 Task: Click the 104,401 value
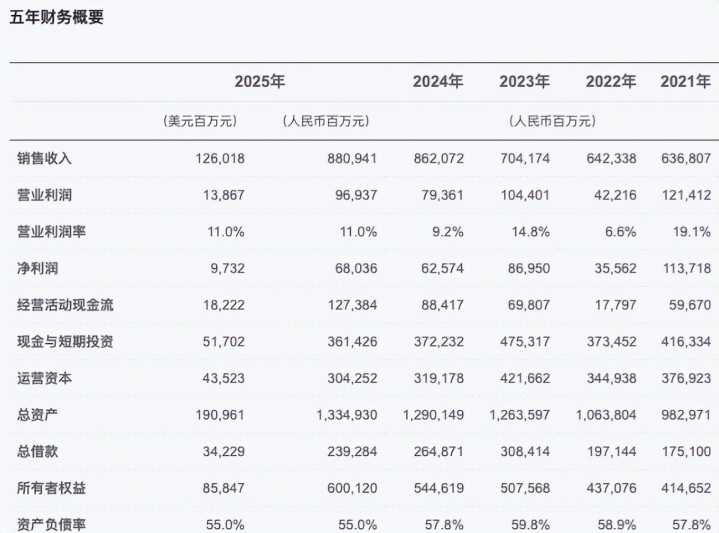pyautogui.click(x=525, y=195)
